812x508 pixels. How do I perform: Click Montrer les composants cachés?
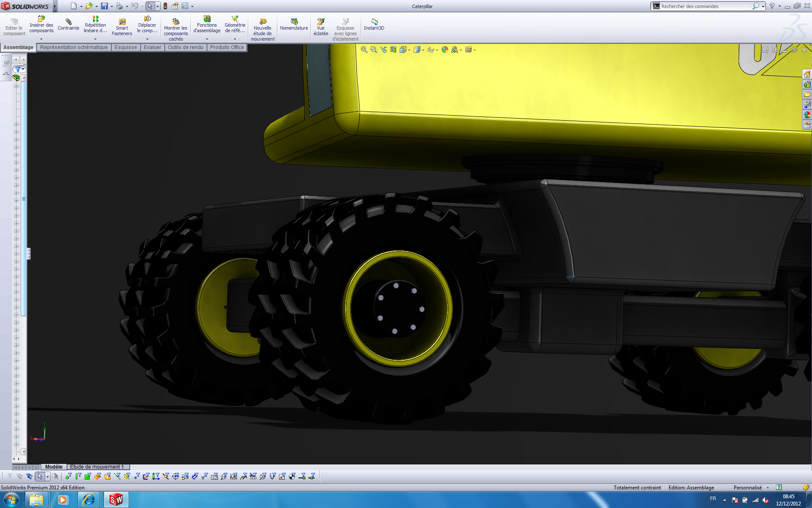point(176,30)
